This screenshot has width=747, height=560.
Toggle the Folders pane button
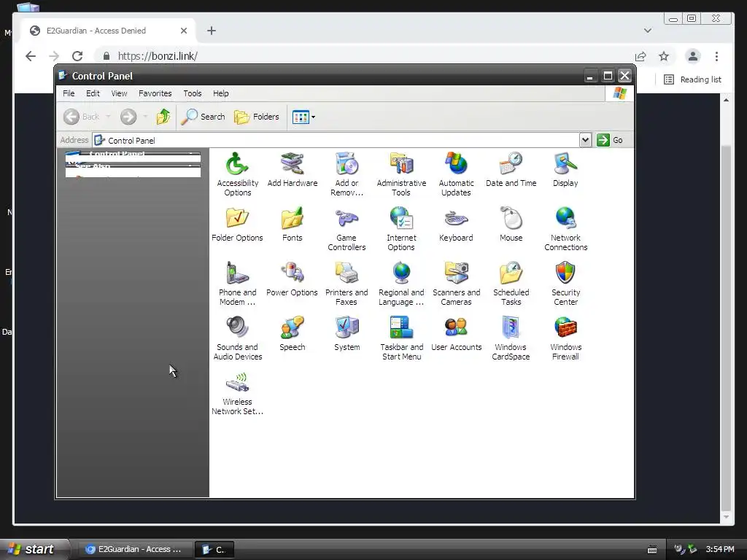point(257,117)
